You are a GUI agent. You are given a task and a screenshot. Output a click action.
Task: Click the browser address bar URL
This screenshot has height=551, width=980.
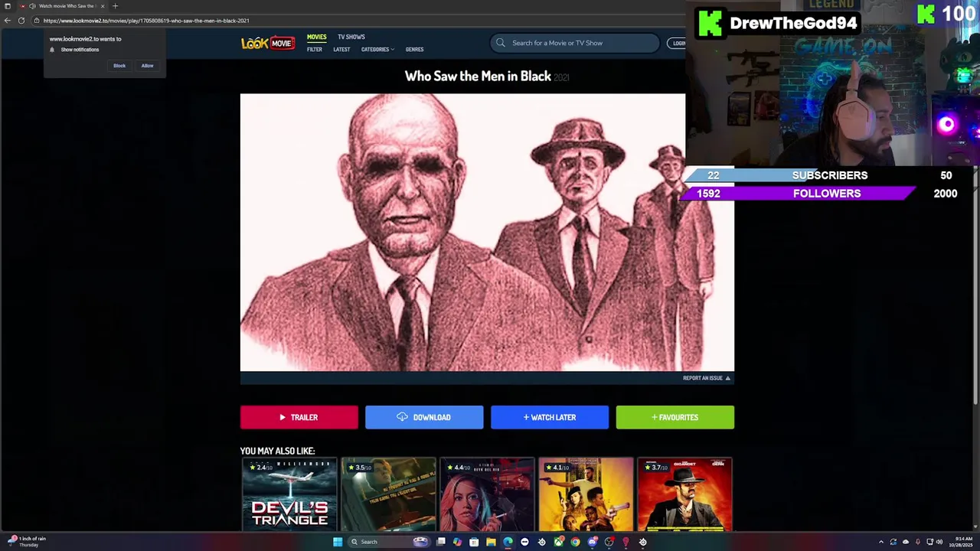[145, 21]
